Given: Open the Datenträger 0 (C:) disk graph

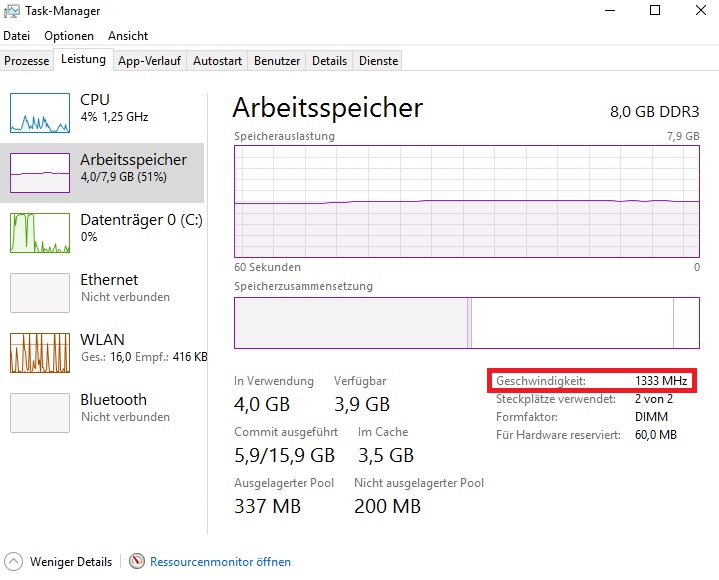Looking at the screenshot, I should pyautogui.click(x=40, y=232).
